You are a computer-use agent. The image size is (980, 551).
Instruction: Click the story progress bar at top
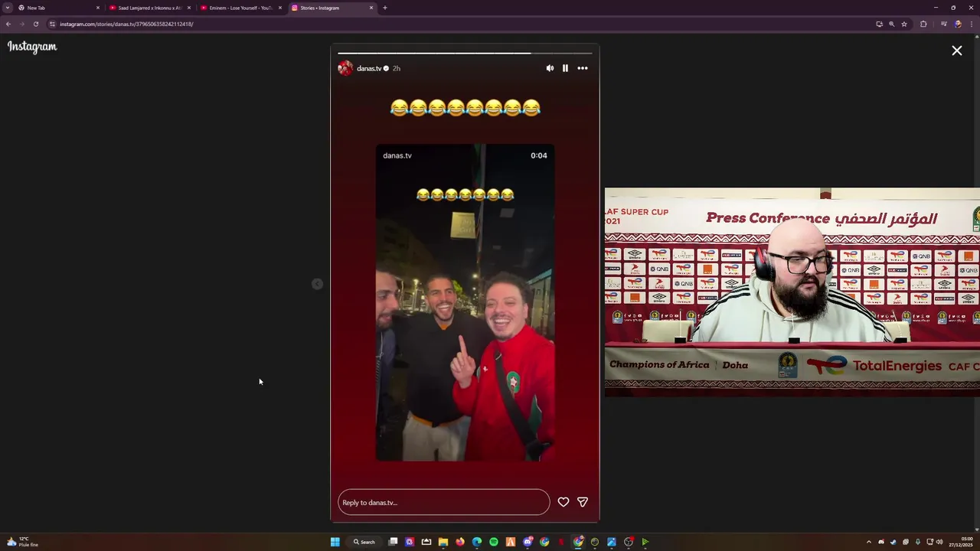pos(465,53)
